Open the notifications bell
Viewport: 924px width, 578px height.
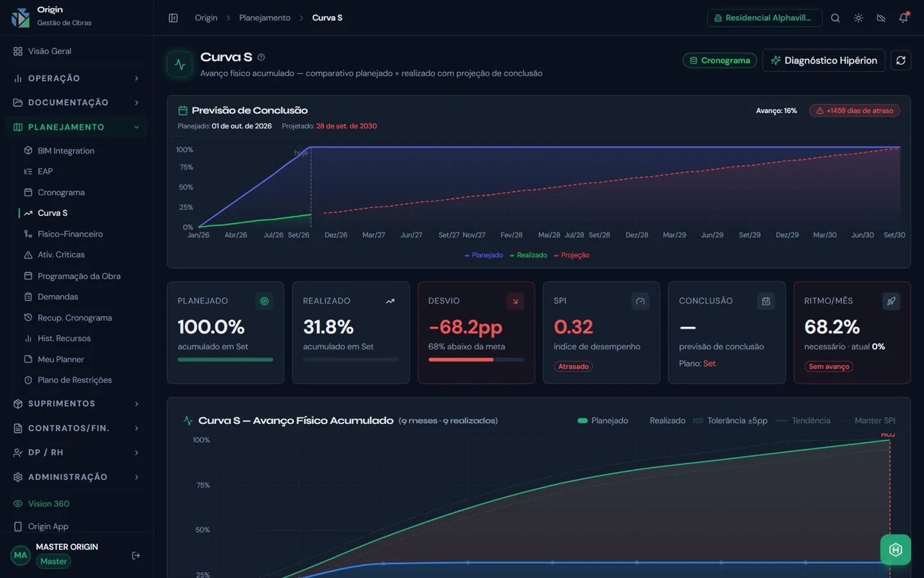(903, 18)
